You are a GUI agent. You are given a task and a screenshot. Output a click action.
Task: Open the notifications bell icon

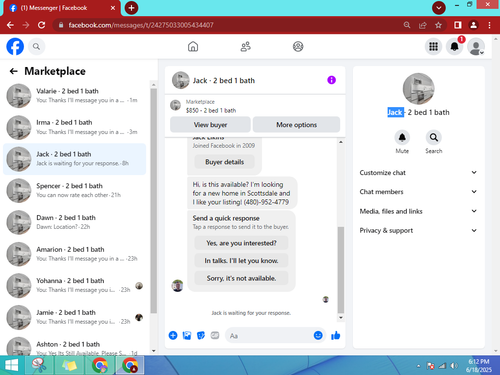pos(455,47)
